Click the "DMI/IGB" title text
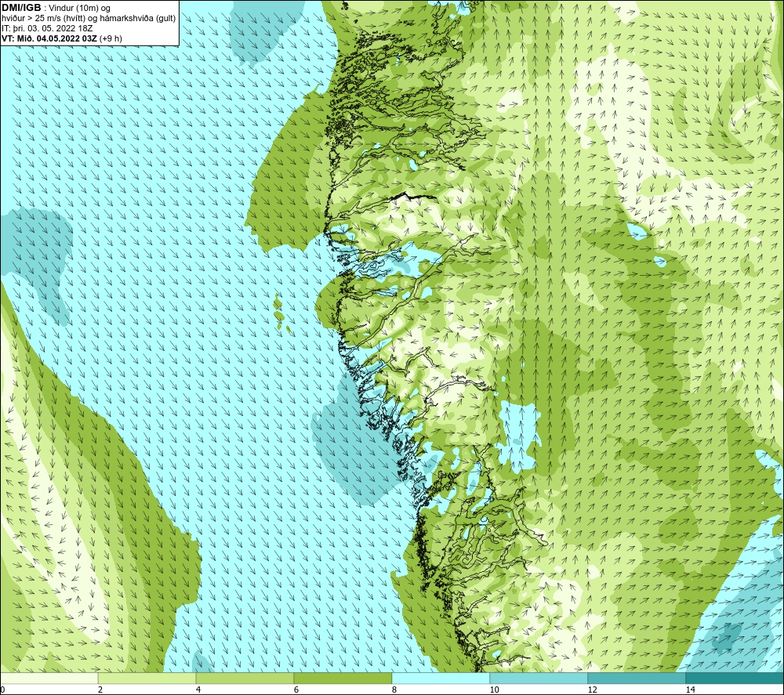784x695 pixels. click(x=21, y=8)
